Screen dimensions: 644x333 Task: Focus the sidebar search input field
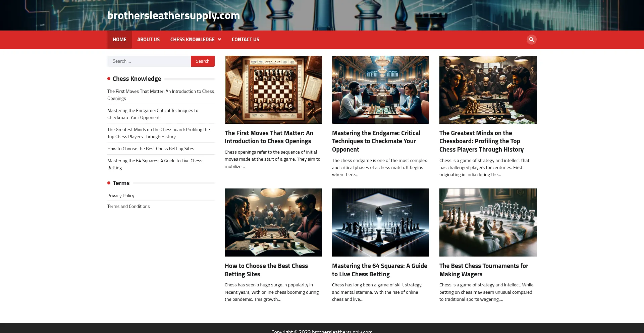point(149,61)
